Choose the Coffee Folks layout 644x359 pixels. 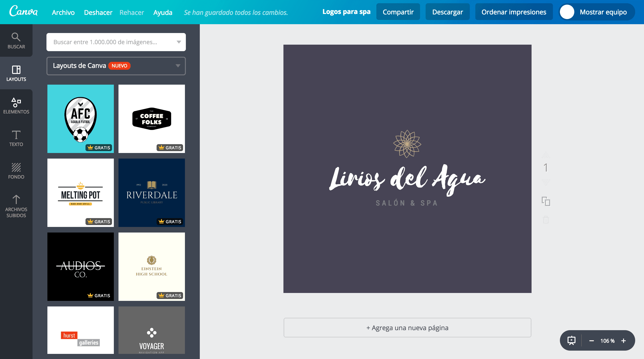tap(151, 119)
